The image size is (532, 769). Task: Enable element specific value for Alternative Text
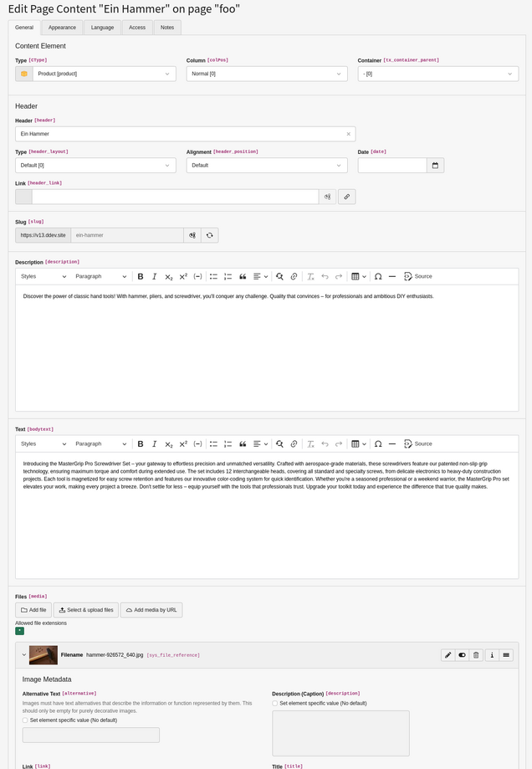[x=25, y=720]
